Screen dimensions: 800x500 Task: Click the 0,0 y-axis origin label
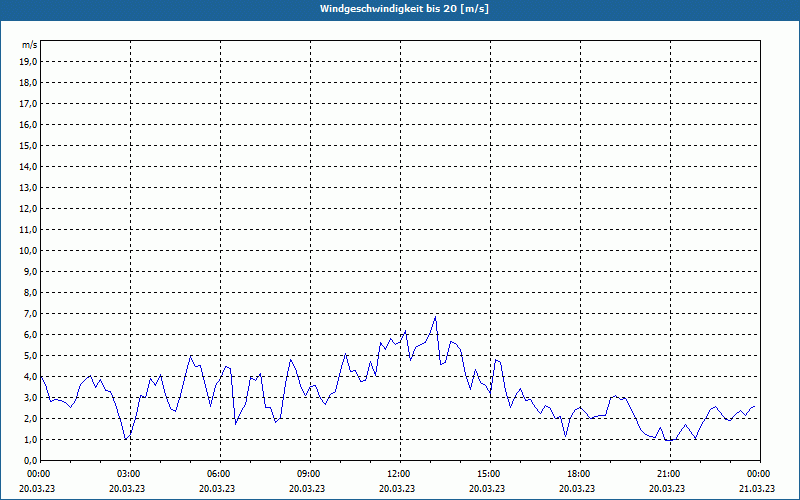30,461
